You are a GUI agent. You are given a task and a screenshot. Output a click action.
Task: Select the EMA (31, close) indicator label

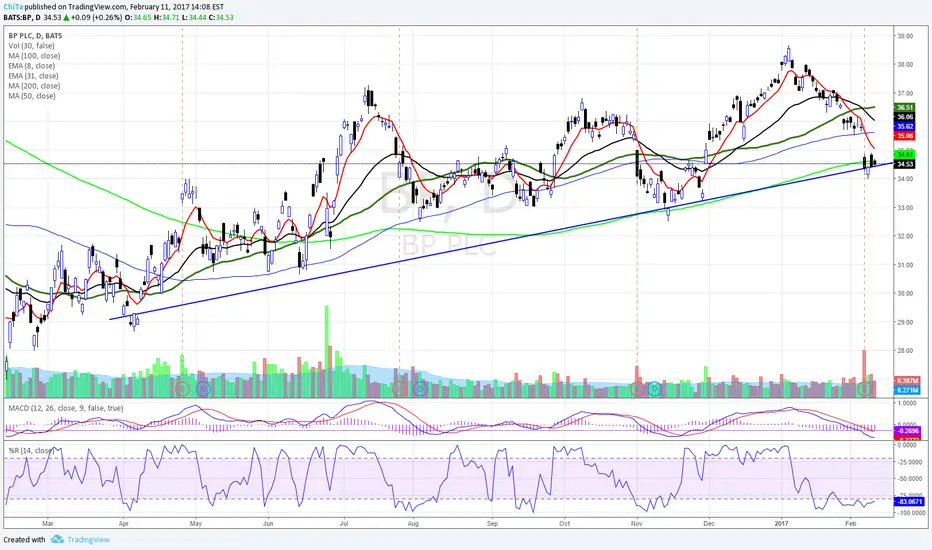[x=33, y=76]
